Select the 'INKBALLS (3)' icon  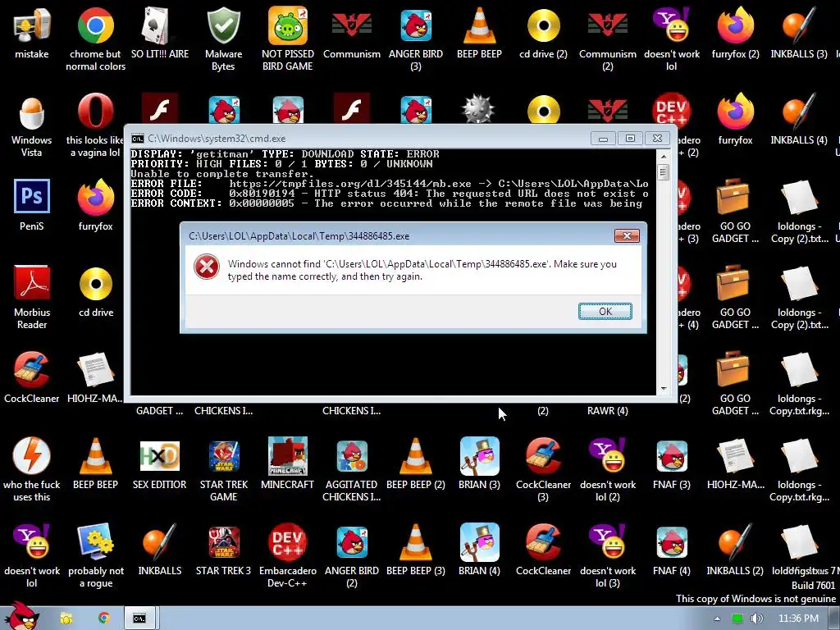pos(799,33)
